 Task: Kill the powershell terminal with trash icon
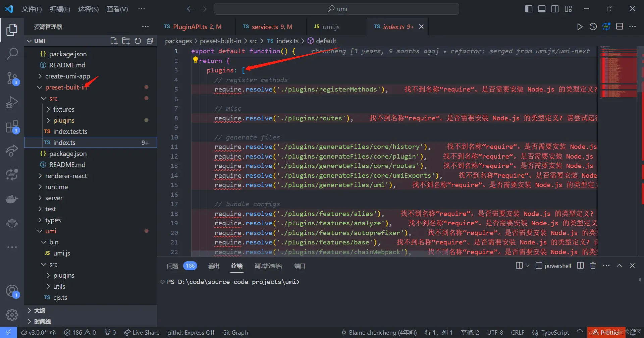(593, 266)
